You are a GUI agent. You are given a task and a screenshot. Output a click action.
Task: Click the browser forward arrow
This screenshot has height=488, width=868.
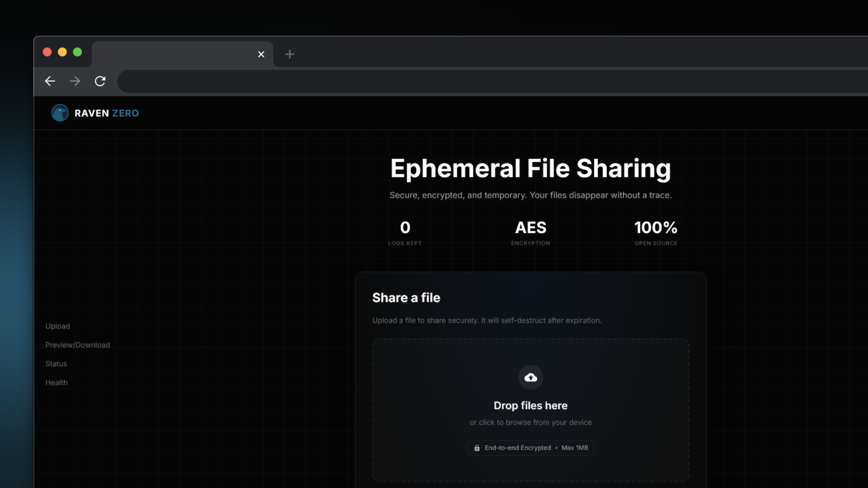tap(75, 81)
